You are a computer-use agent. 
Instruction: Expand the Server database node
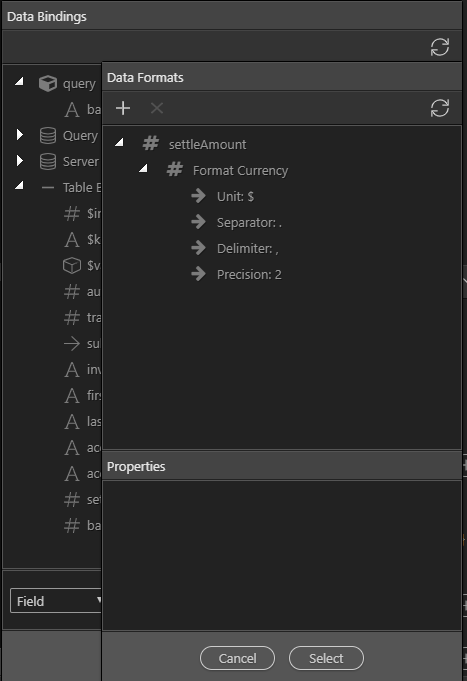pos(19,161)
